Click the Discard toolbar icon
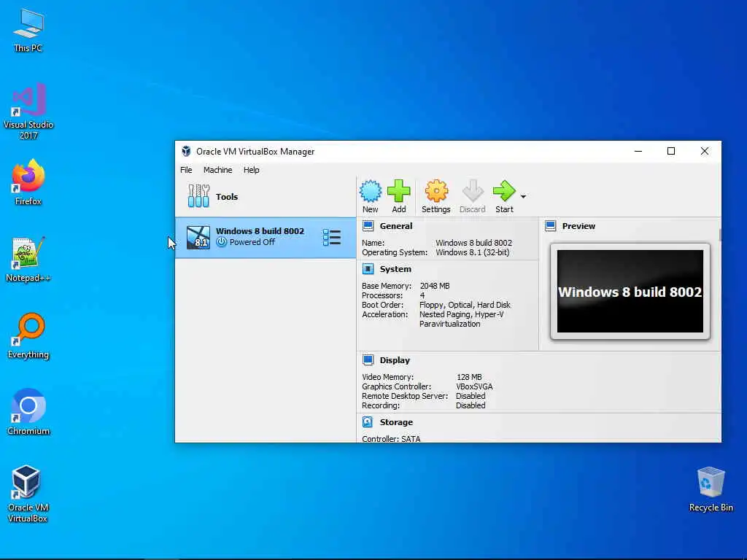Screen dimensions: 747x560 (x=472, y=196)
